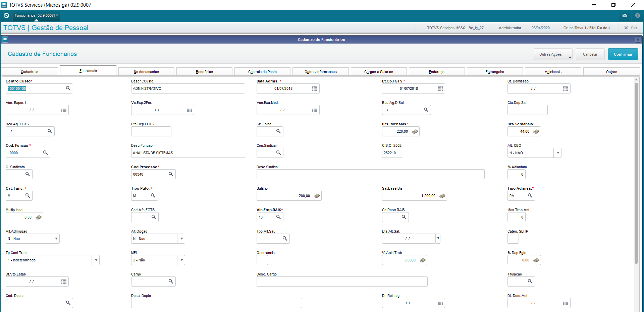
Task: Open lookup search for Centro Custo field
Action: click(68, 88)
